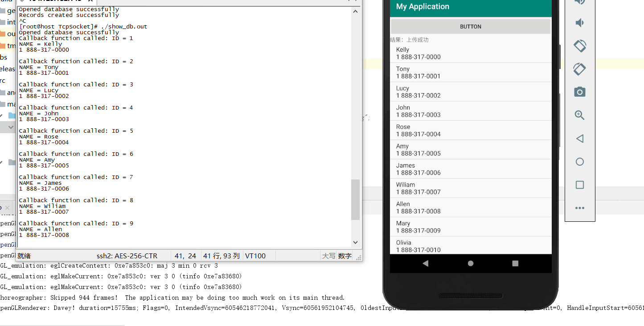Collapse the expanded tree node with down chevron
Viewport: 644px width, 326px height.
tap(11, 127)
